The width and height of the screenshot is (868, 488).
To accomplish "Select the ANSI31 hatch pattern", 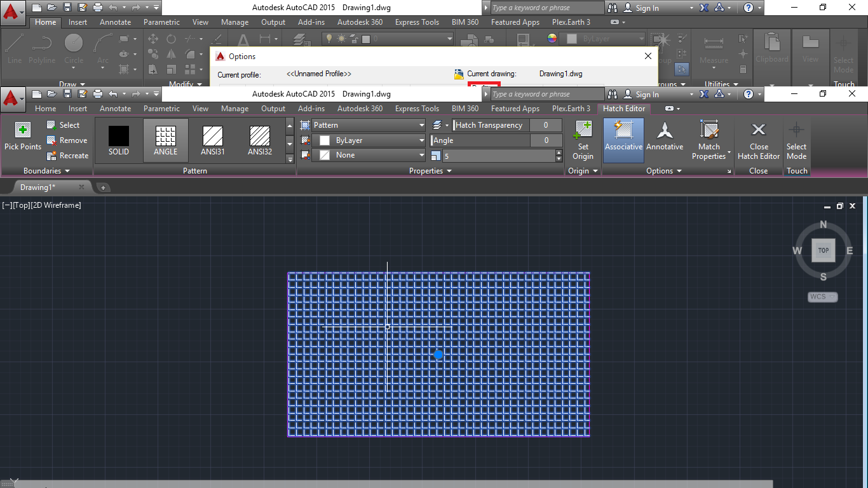I will 212,137.
